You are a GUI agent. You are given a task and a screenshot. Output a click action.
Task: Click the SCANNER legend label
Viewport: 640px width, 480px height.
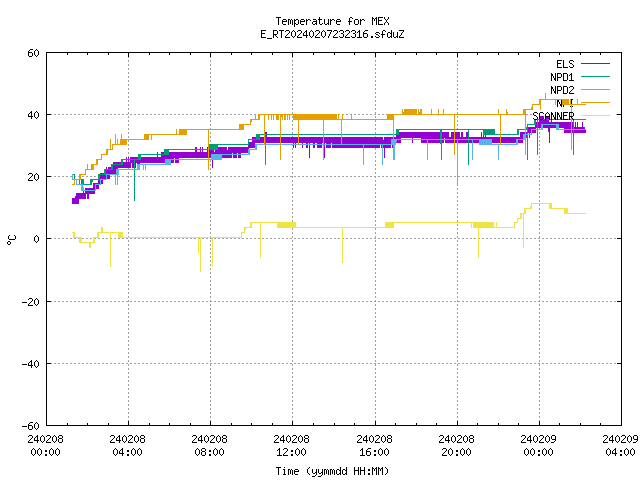coord(553,116)
